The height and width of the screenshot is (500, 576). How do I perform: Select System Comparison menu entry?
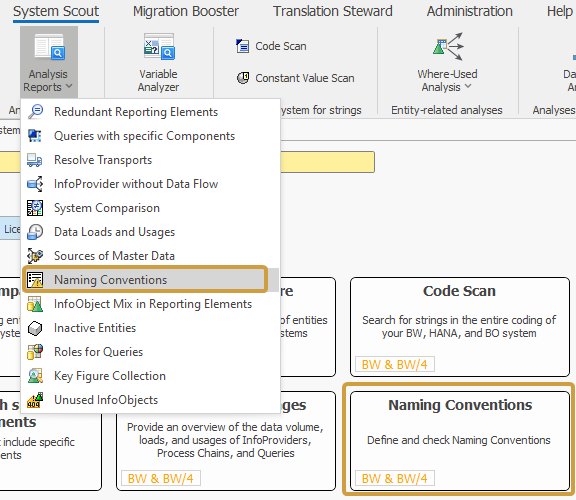150,208
